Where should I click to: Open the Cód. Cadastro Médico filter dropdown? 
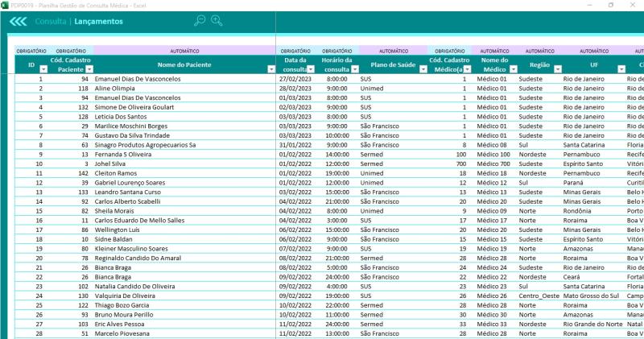468,69
